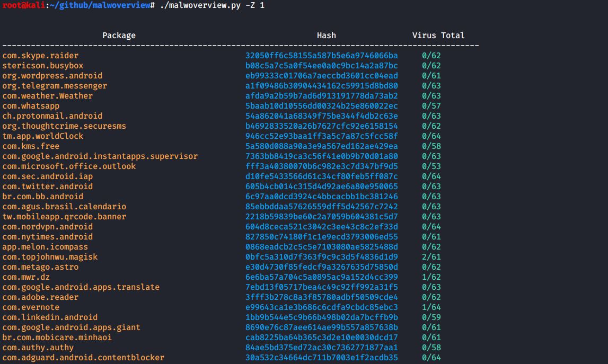Select hash 0bfc5a310d7f363f9c9c3d5f4836d1d9

coord(321,258)
